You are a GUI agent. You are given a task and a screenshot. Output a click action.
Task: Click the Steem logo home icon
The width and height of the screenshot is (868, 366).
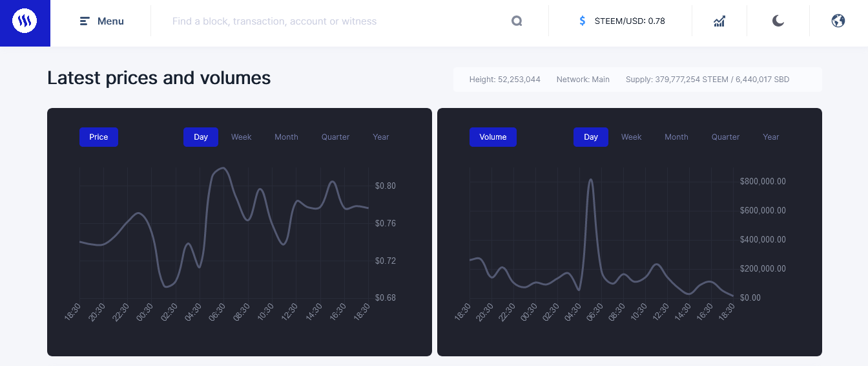pos(25,21)
